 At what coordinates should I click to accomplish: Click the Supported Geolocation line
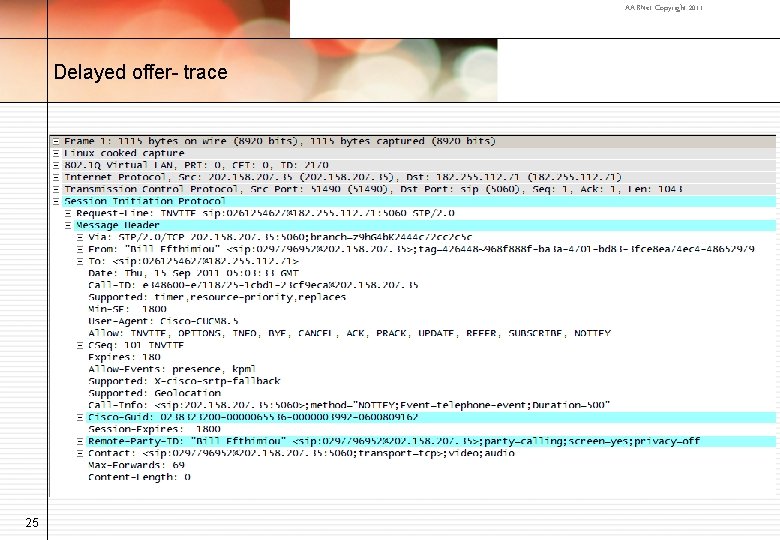[x=154, y=393]
